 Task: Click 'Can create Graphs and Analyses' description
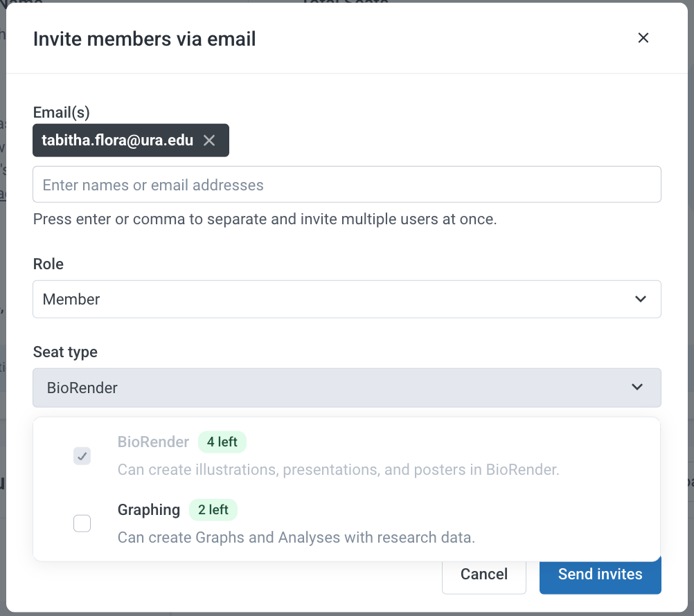pos(296,538)
